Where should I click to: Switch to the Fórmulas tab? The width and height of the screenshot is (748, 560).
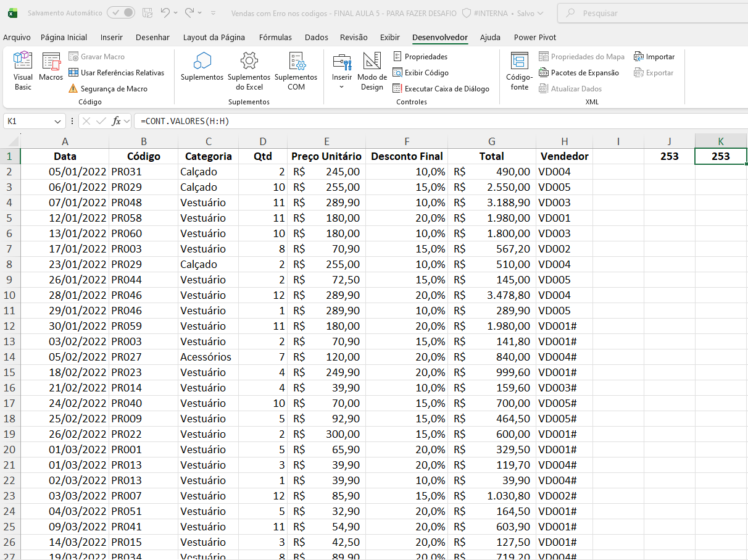tap(275, 38)
